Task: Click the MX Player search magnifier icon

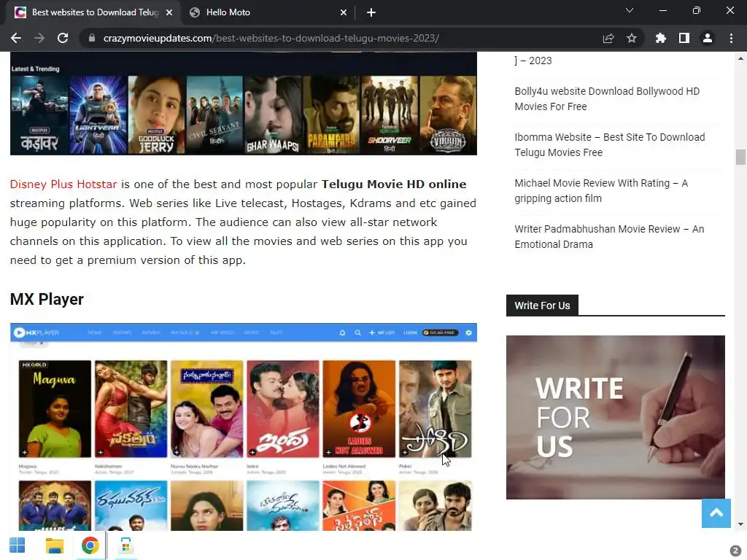Action: (357, 332)
